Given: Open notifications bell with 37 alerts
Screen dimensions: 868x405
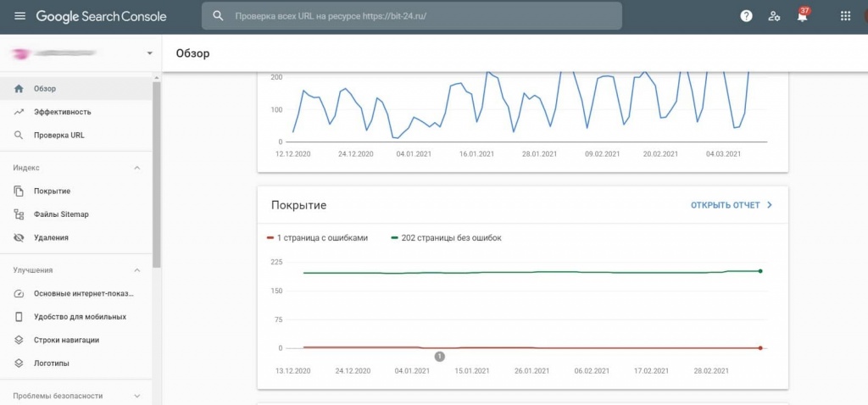Looking at the screenshot, I should tap(802, 16).
